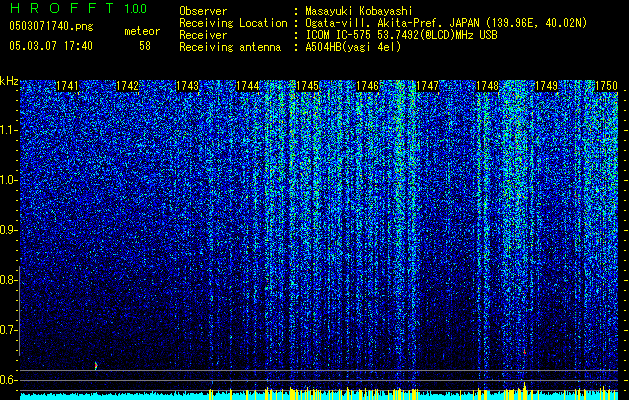Click the Receiving antenna label
The width and height of the screenshot is (629, 400).
(x=230, y=47)
